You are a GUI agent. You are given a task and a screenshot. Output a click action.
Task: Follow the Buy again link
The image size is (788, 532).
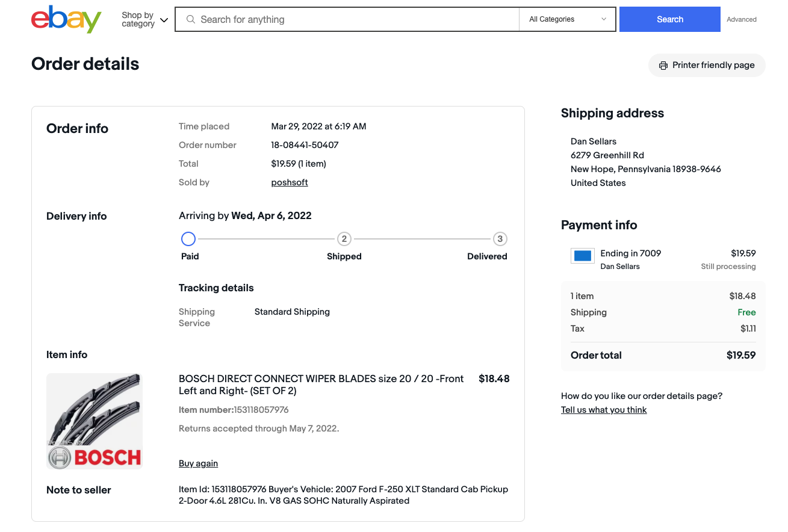(x=198, y=463)
